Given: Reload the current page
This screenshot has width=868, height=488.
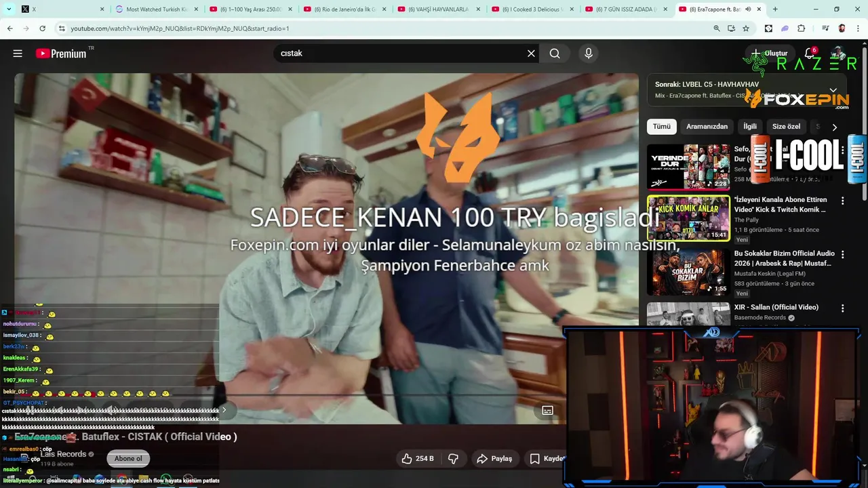Looking at the screenshot, I should tap(42, 28).
